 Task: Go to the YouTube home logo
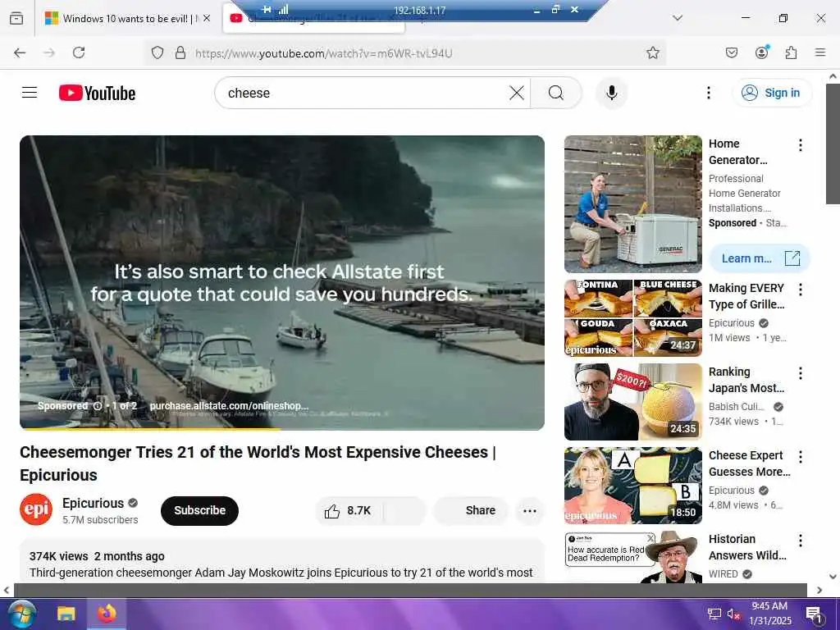point(97,94)
